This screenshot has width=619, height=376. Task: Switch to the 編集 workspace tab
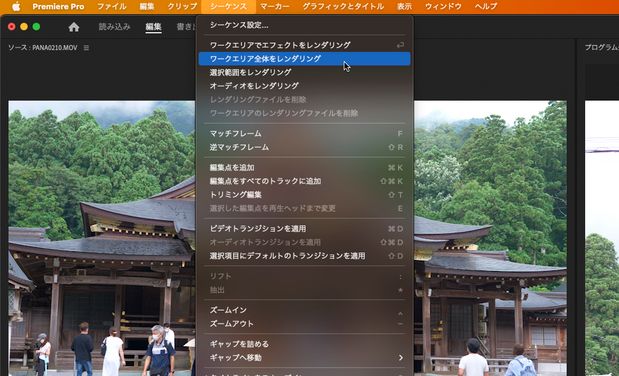[x=153, y=26]
